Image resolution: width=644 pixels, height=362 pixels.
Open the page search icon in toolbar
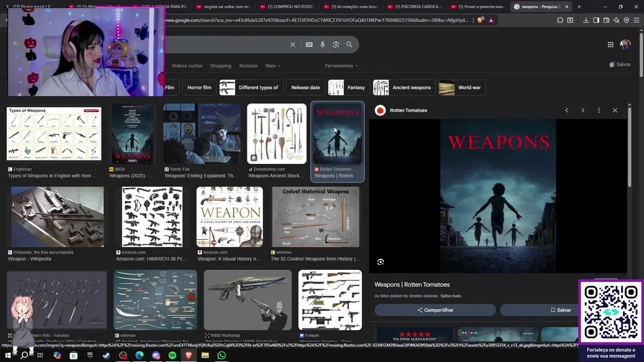pos(570,20)
